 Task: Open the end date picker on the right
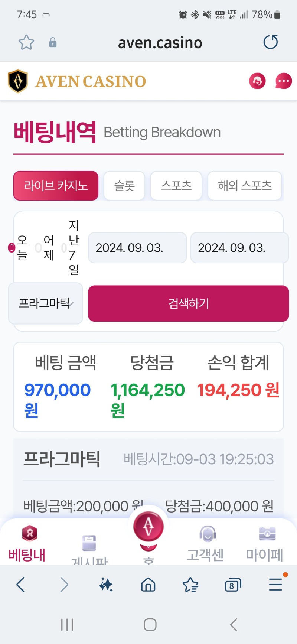click(x=239, y=248)
